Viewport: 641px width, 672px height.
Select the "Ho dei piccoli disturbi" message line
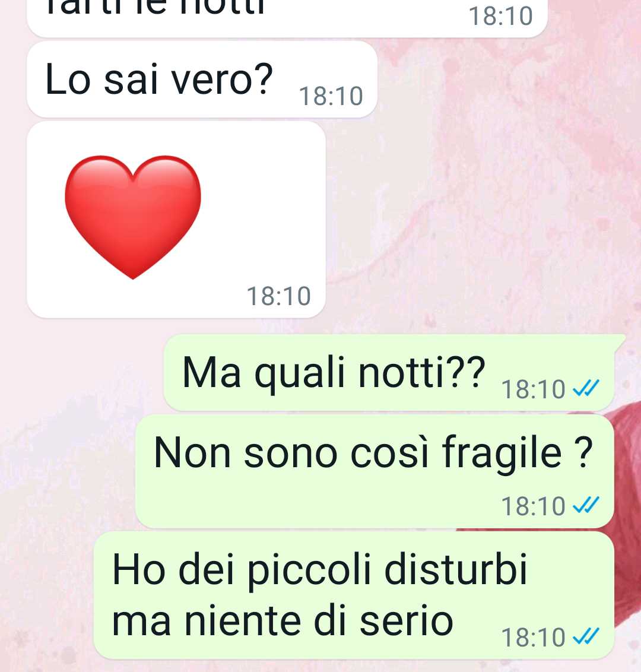click(x=319, y=569)
